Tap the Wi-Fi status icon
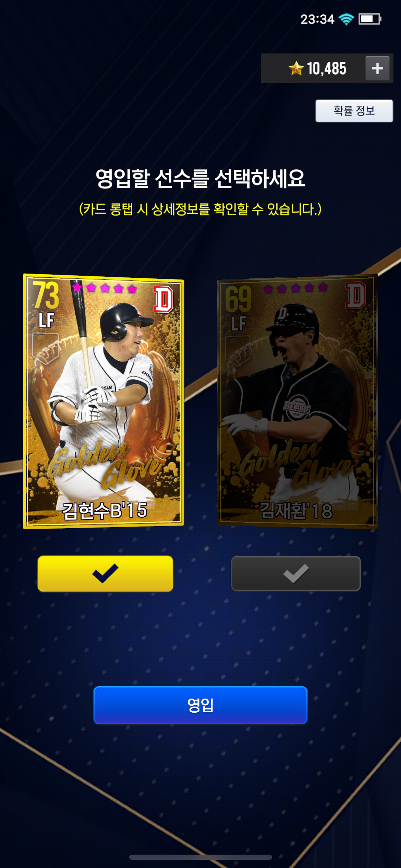 coord(346,19)
